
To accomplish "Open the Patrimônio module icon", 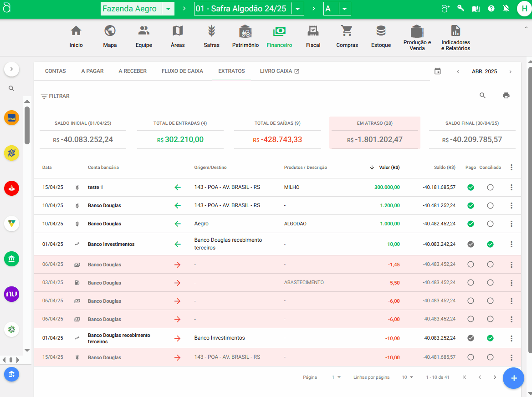I will point(245,36).
